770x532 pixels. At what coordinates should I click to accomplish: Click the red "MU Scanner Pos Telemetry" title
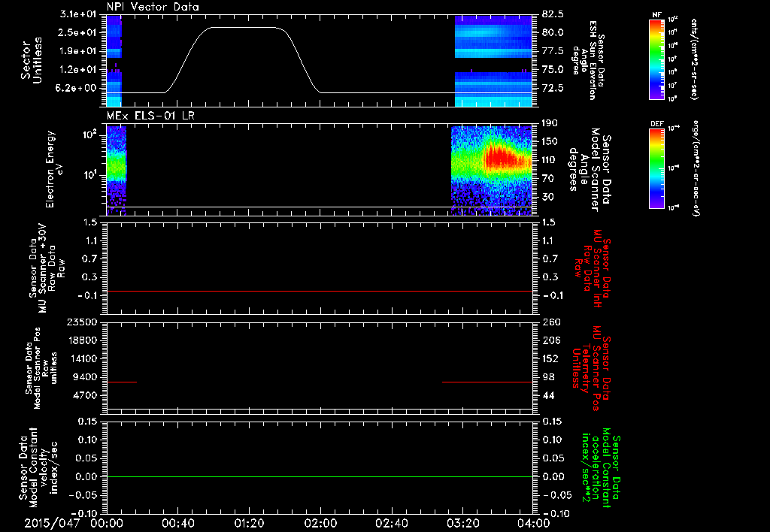click(x=591, y=368)
